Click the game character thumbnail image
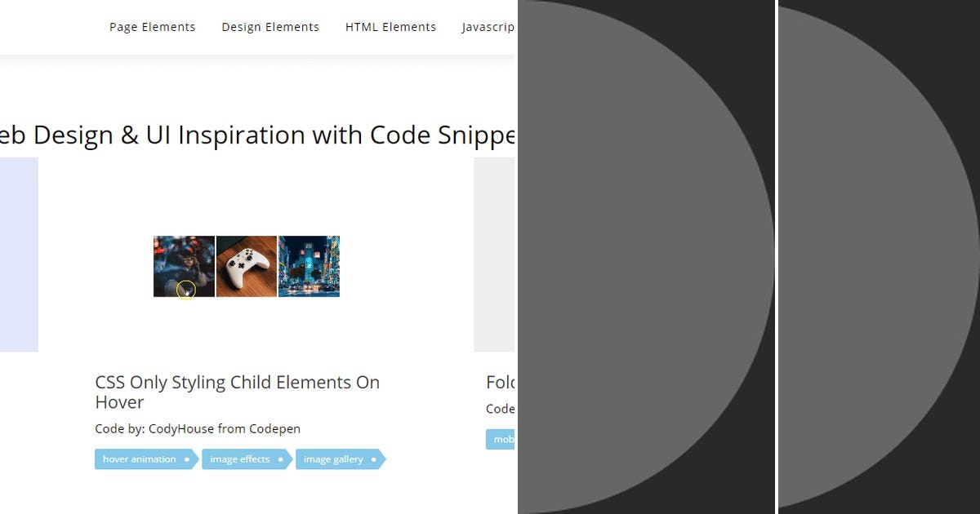Viewport: 980px width, 514px height. [x=183, y=265]
